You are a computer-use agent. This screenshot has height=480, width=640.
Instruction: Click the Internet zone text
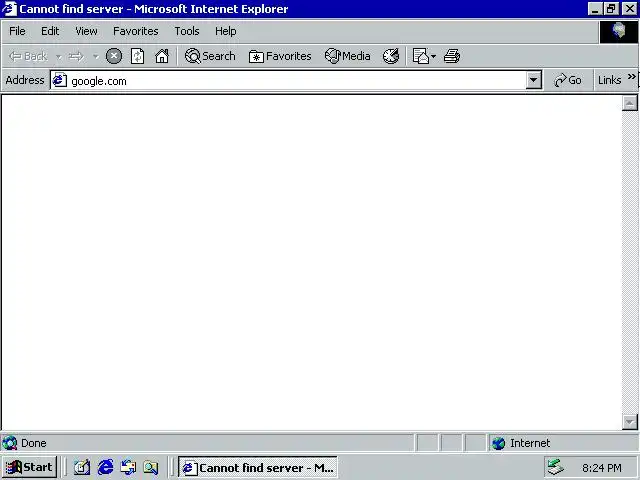coord(530,443)
